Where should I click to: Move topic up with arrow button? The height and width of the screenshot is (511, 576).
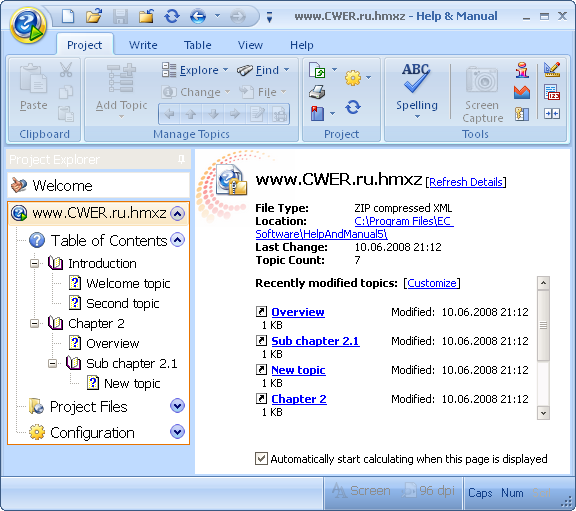(x=191, y=114)
